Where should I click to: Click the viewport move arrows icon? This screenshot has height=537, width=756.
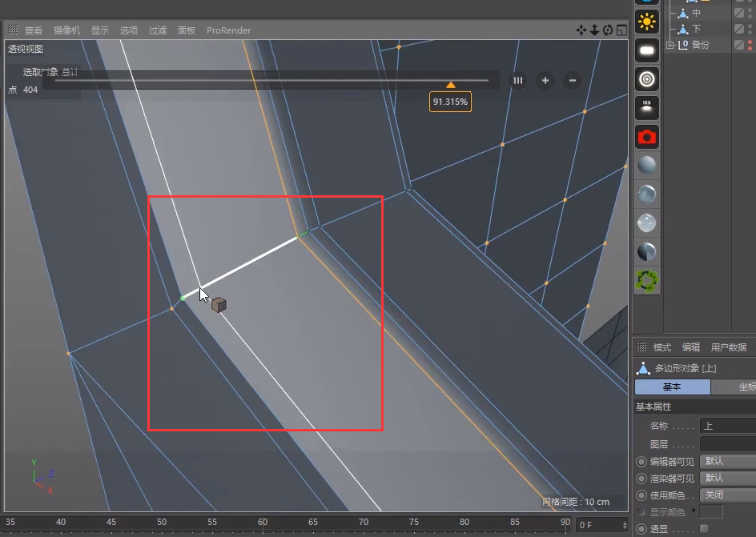click(x=581, y=30)
